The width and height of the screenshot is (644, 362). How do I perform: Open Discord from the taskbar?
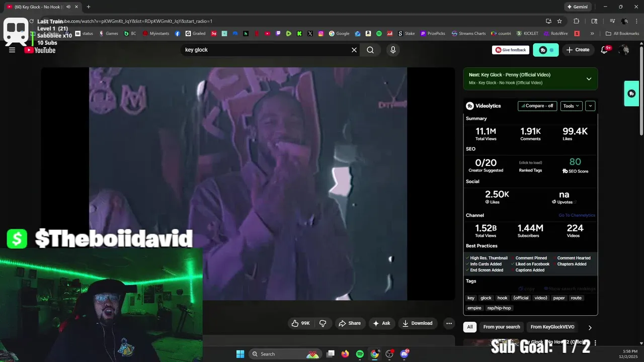[405, 354]
